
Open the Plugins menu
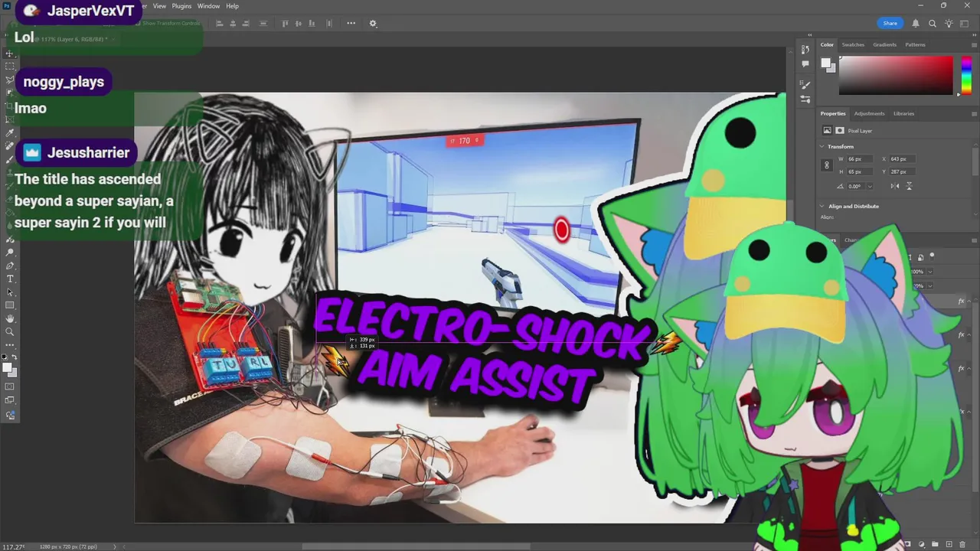coord(181,6)
